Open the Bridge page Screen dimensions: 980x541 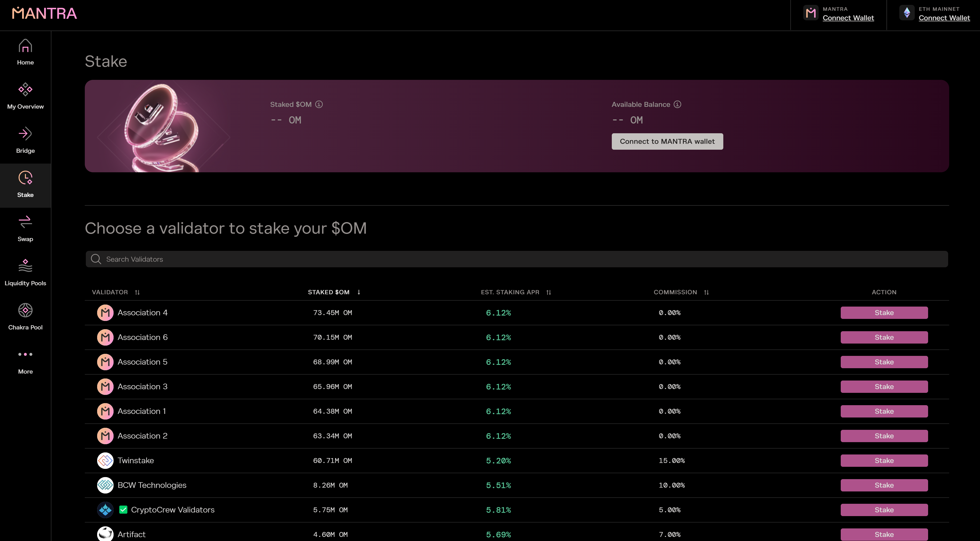coord(25,140)
